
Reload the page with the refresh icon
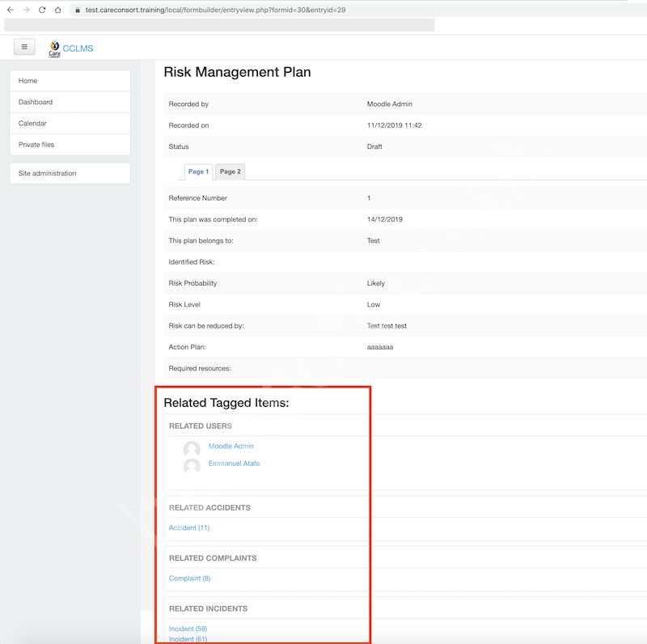42,10
